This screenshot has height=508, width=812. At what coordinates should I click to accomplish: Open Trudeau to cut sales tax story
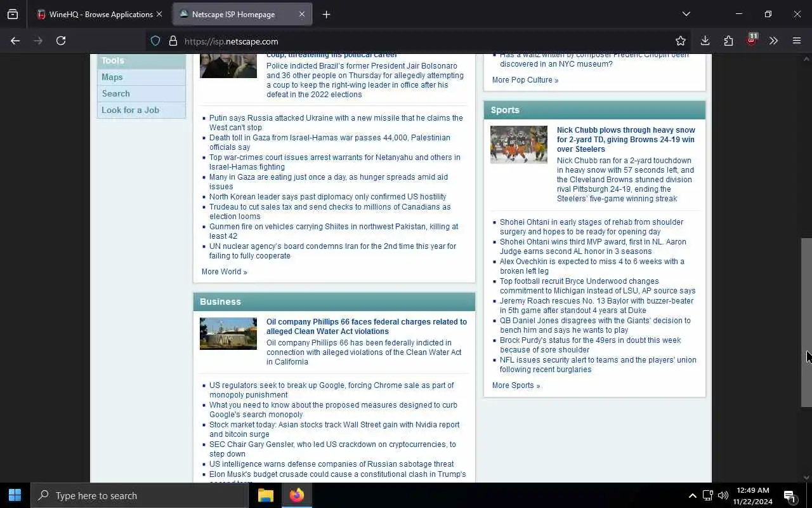[330, 211]
